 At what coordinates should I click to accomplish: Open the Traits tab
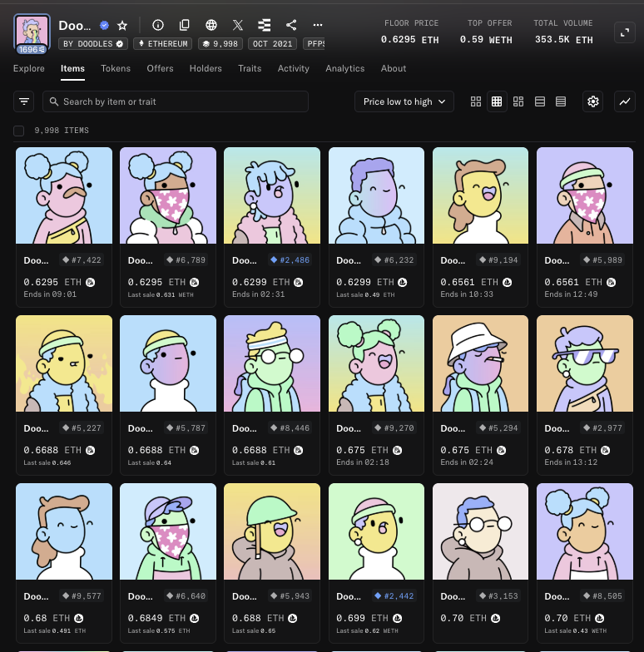click(x=250, y=68)
